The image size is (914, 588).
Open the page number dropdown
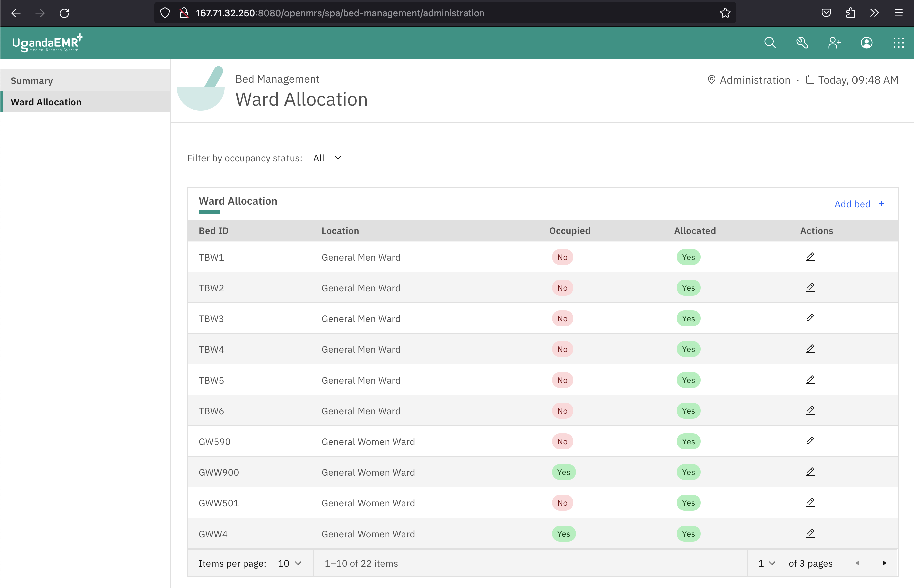(767, 563)
